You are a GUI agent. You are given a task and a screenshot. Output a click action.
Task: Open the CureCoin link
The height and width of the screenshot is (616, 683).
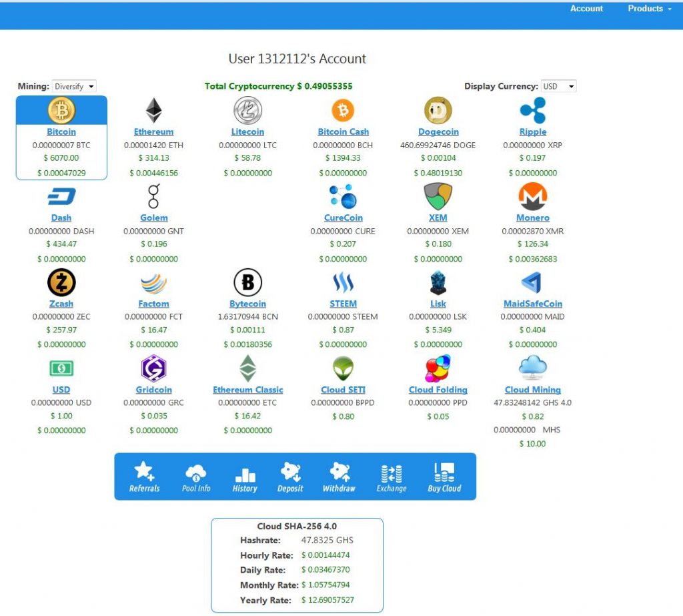point(344,218)
